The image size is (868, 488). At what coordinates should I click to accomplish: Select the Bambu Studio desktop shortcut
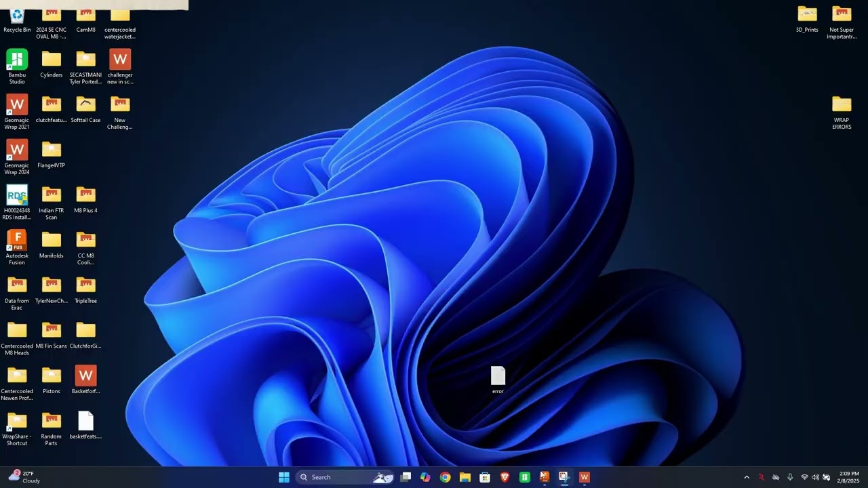click(x=17, y=66)
